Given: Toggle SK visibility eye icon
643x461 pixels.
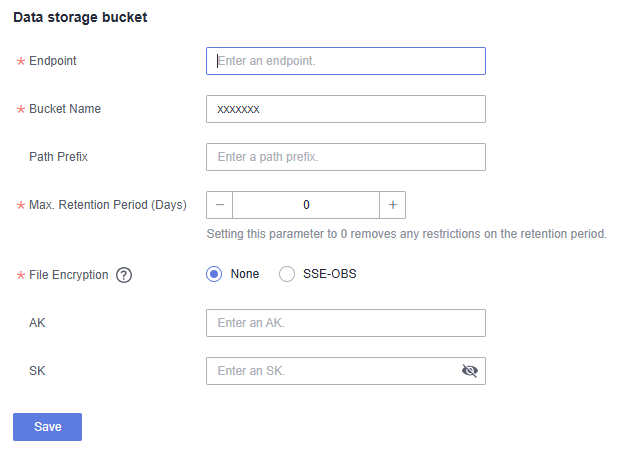Looking at the screenshot, I should point(470,371).
